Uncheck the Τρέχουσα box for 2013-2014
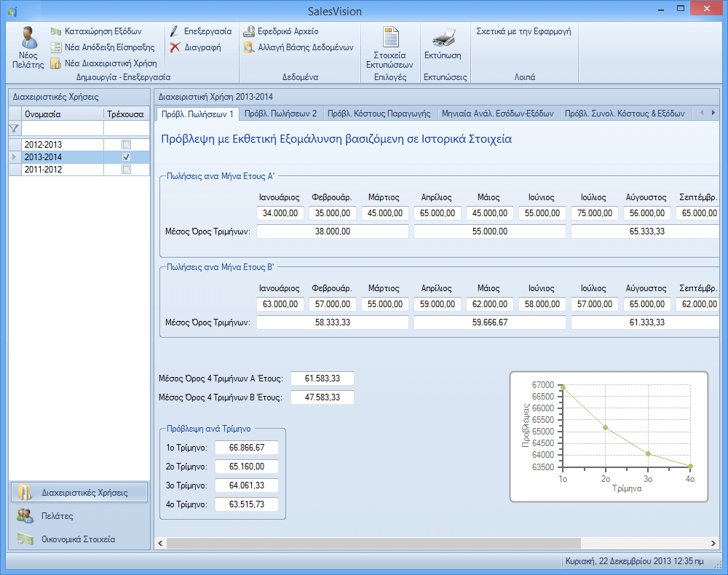Screen dimensions: 728x575 pos(127,157)
